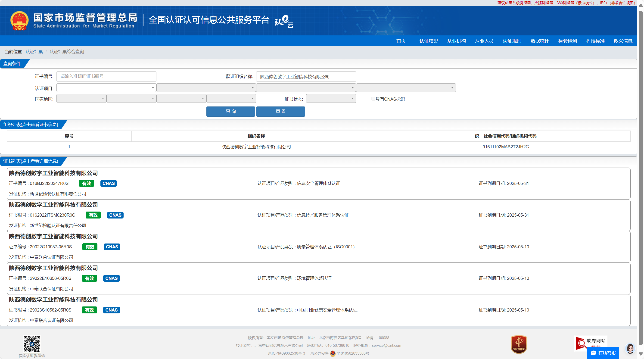The width and height of the screenshot is (644, 359).
Task: Click 陕西德创数字工业智能科技有限公司 in organization table
Action: pyautogui.click(x=256, y=147)
